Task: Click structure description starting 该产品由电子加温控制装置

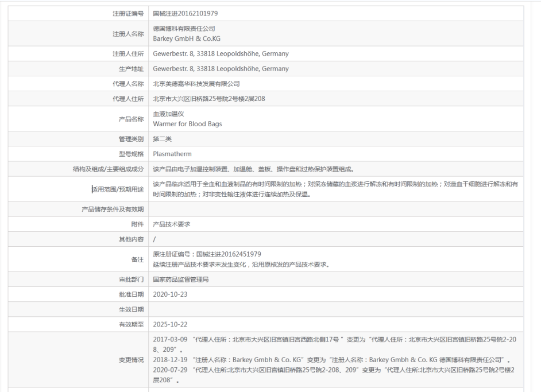Action: 254,169
